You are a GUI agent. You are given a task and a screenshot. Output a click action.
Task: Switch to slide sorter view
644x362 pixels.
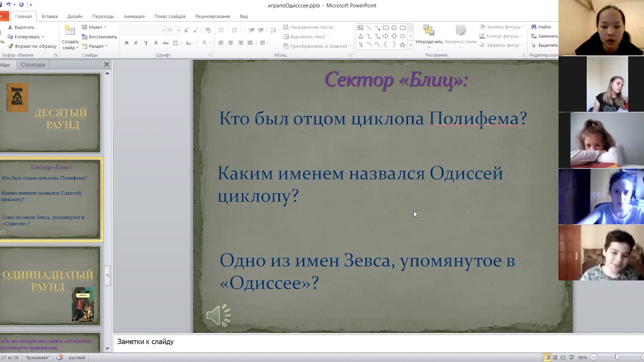[555, 357]
